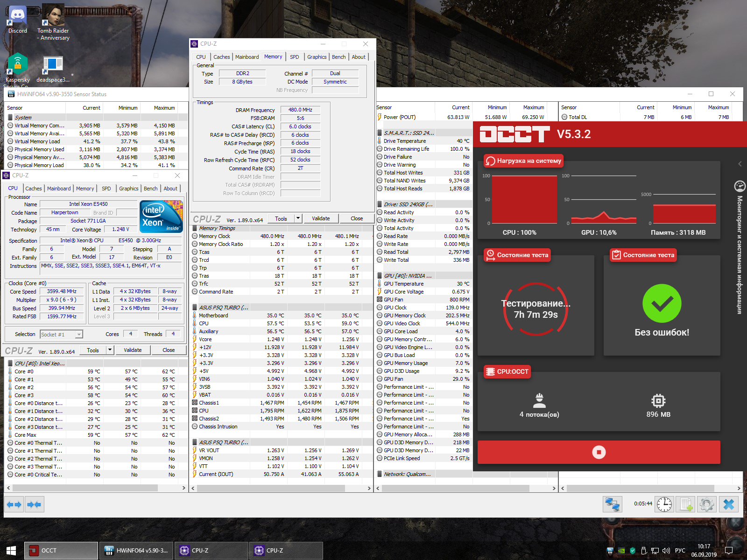Open Caches tab in CPU-Z memory window
Image resolution: width=747 pixels, height=560 pixels.
coord(222,57)
